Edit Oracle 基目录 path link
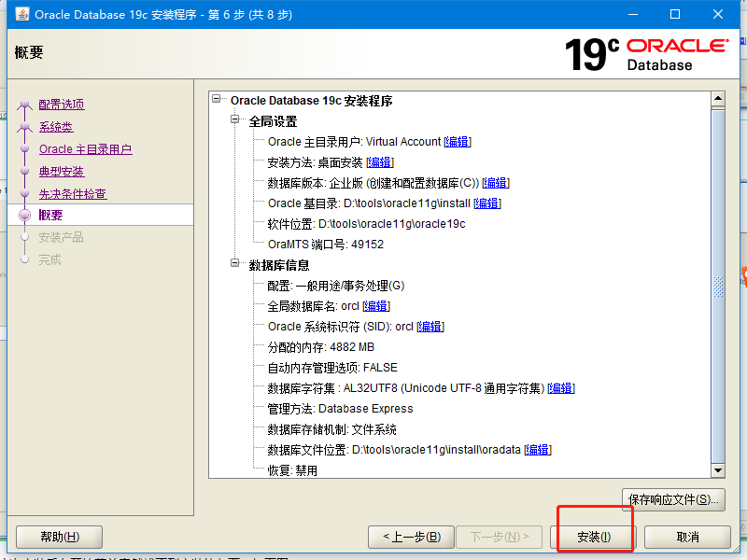Screen dimensions: 747x560 tap(487, 203)
